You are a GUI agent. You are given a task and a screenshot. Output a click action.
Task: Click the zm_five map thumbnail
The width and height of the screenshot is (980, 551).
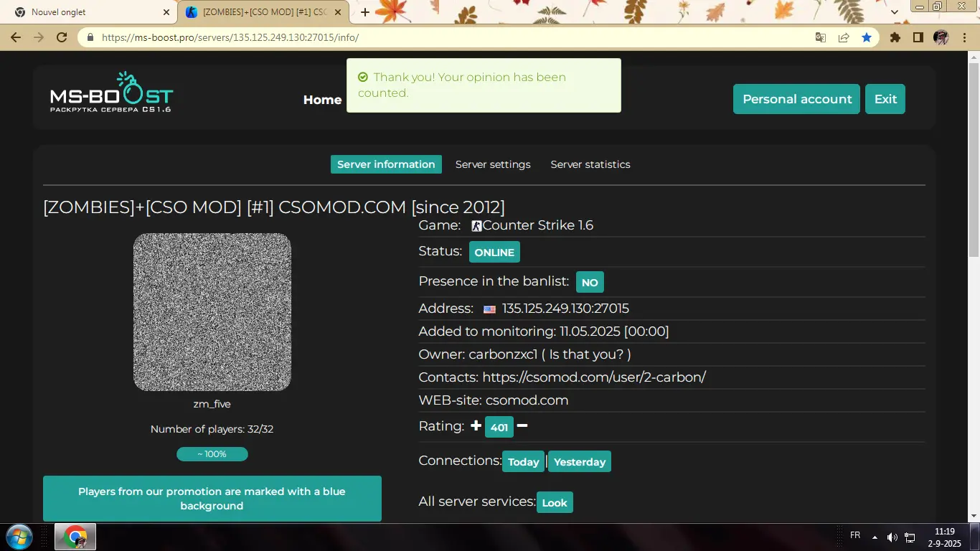click(x=212, y=312)
